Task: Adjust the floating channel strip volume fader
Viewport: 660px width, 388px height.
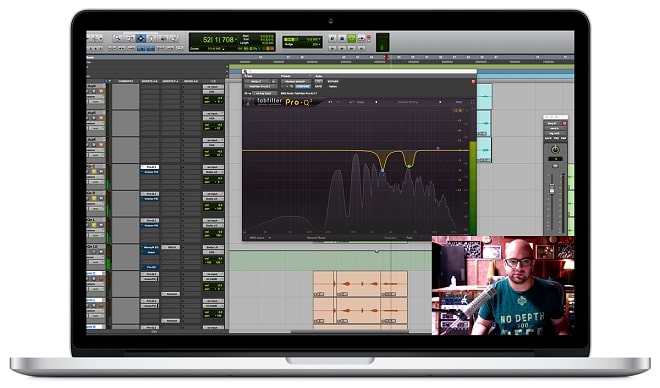Action: 552,190
